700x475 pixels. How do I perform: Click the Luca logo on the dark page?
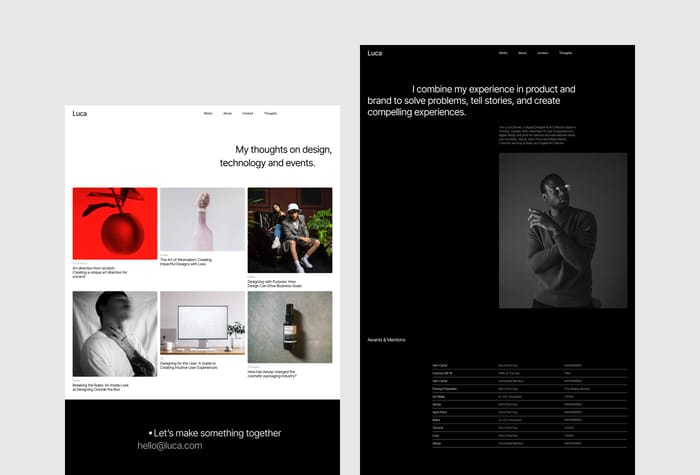point(375,53)
